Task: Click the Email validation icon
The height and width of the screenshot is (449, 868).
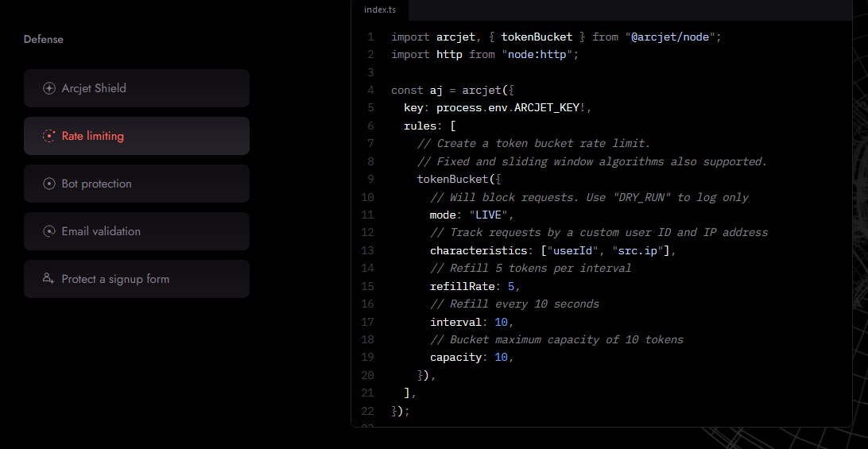Action: (x=49, y=231)
